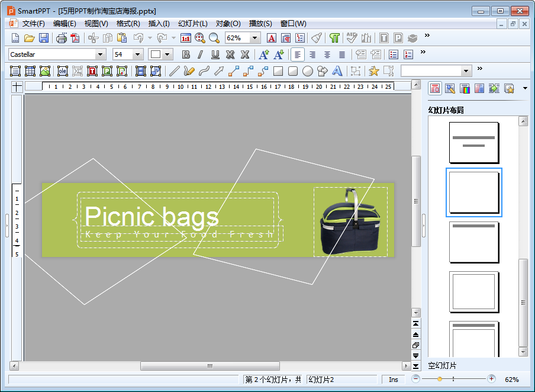
Task: Insert a new text frame object
Action: (15, 71)
